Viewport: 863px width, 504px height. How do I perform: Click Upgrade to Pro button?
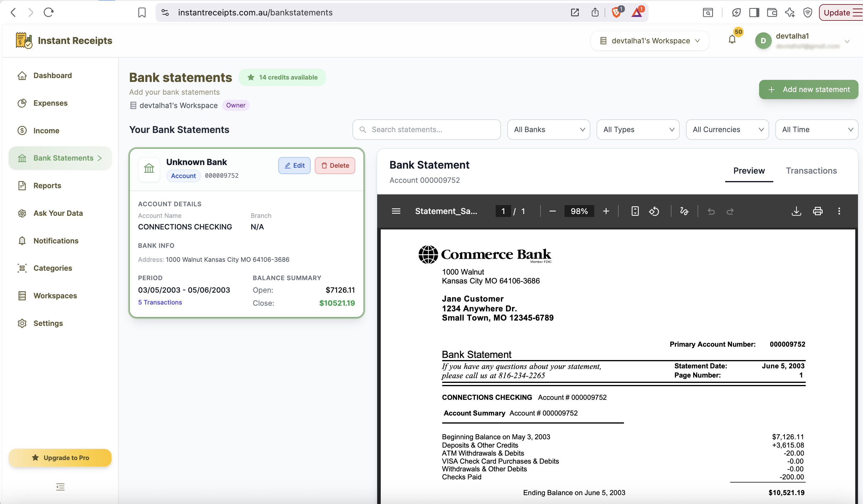tap(60, 458)
